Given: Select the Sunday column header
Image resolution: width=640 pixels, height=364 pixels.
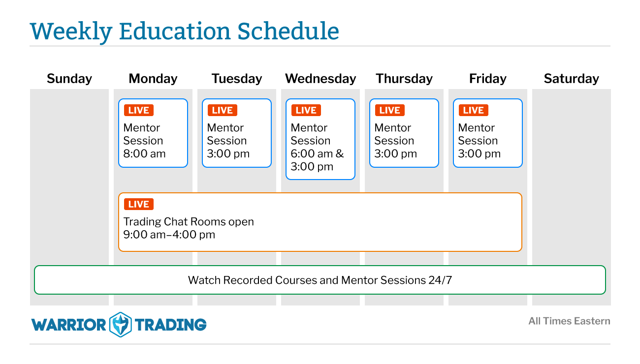Looking at the screenshot, I should point(69,79).
